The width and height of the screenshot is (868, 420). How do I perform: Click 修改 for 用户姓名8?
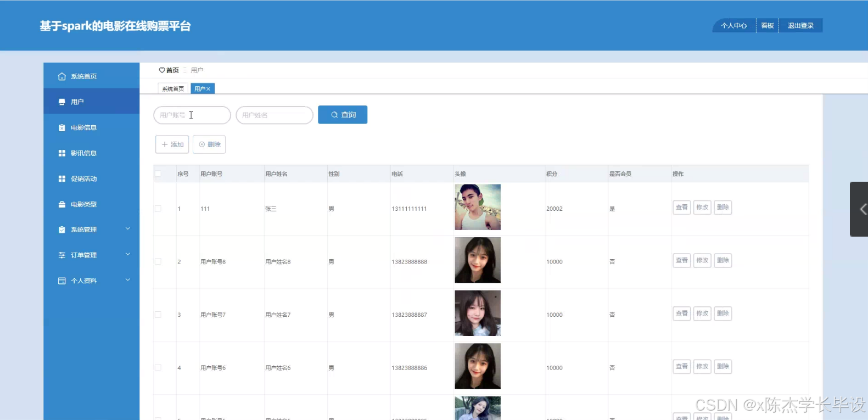pos(702,260)
